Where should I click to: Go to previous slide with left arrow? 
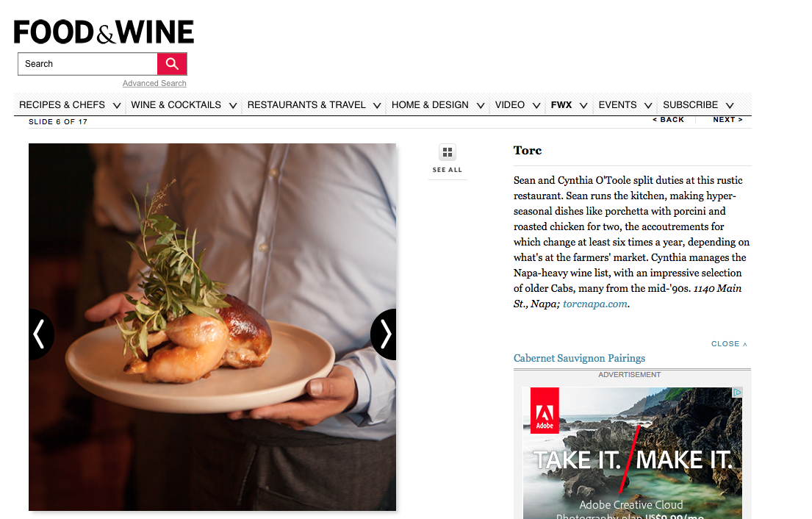point(40,334)
